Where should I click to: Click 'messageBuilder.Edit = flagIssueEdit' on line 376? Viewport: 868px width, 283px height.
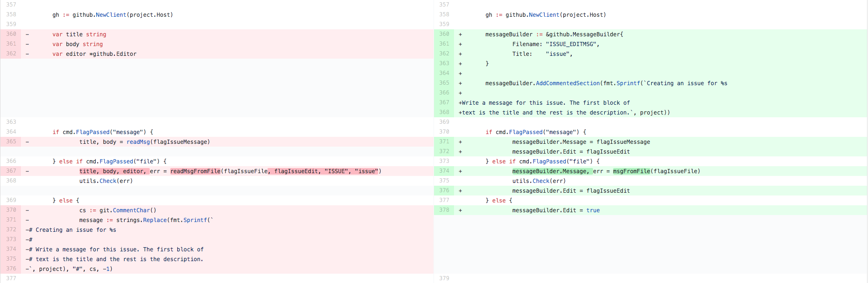click(x=571, y=191)
